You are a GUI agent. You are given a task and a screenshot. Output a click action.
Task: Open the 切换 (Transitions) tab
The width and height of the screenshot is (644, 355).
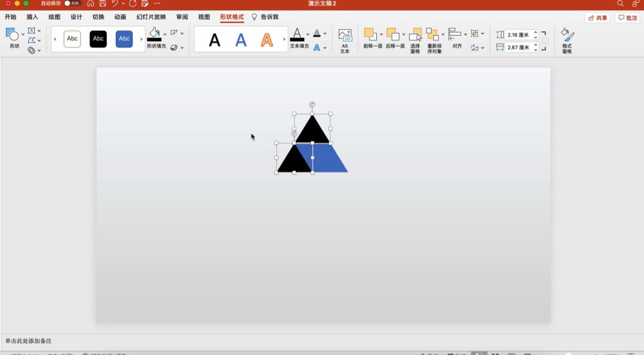click(98, 17)
